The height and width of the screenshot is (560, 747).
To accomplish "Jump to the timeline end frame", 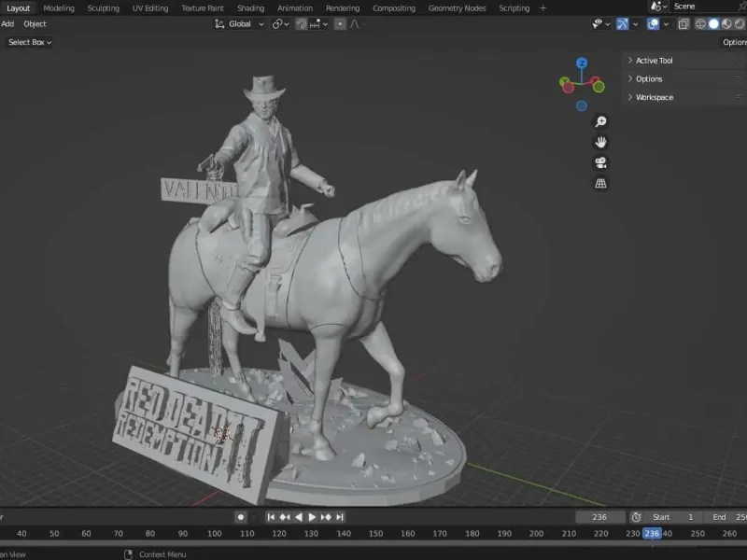I will [340, 517].
